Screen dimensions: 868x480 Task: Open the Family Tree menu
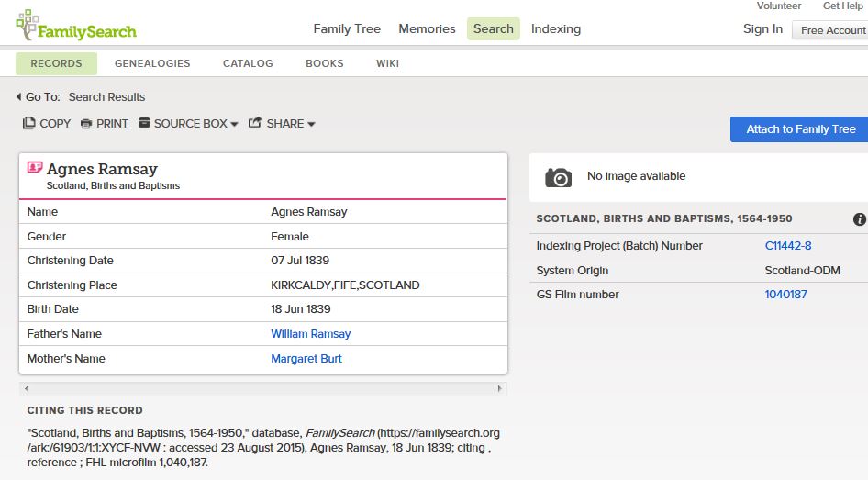click(347, 28)
